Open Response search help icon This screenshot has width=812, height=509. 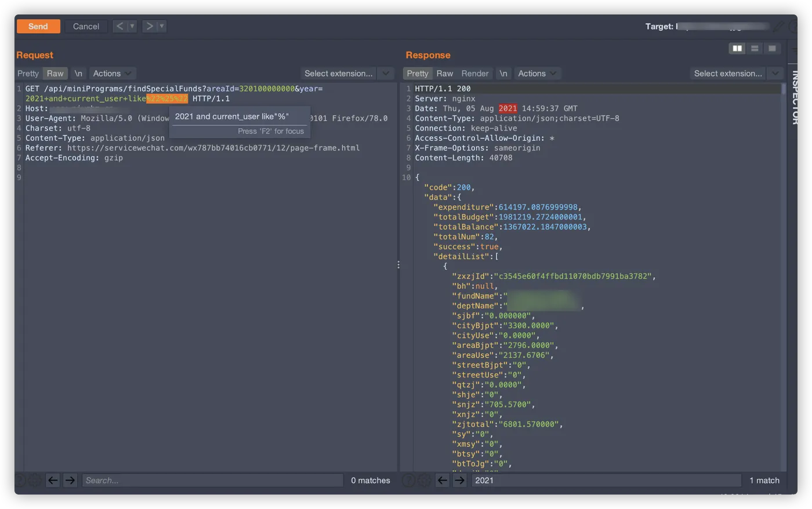pyautogui.click(x=409, y=480)
